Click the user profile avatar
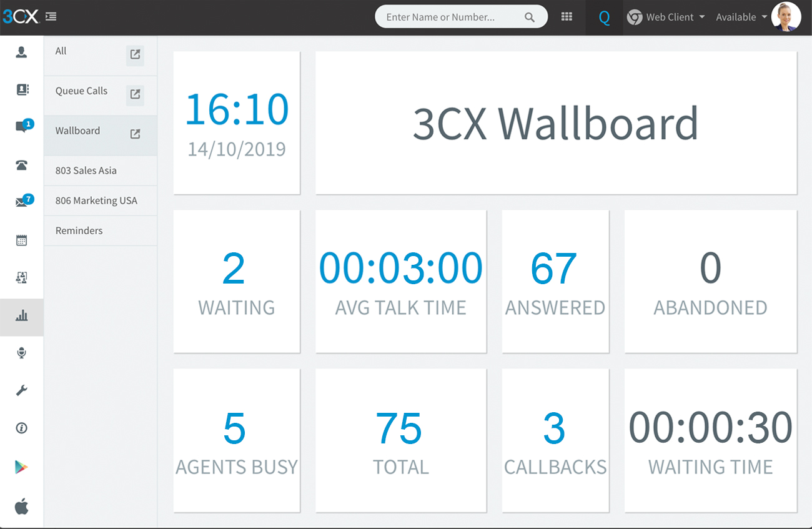This screenshot has width=812, height=529. (786, 17)
